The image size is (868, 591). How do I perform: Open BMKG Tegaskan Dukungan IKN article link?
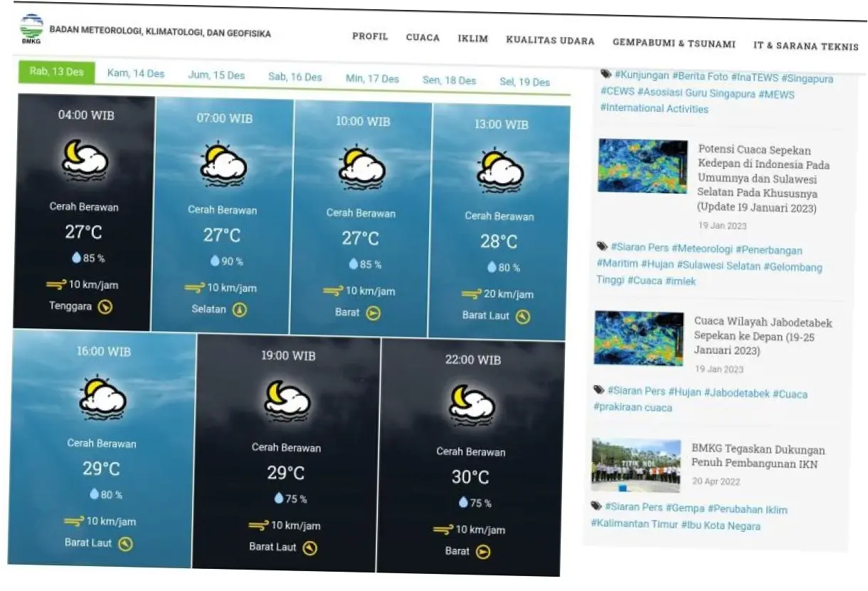tap(758, 456)
